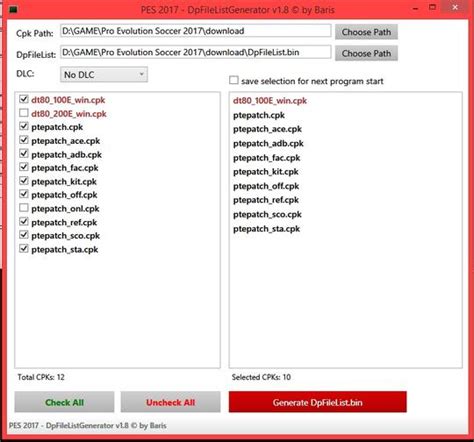The width and height of the screenshot is (474, 442).
Task: Select dt80_100E_win.cpk in the selected list
Action: click(x=270, y=101)
